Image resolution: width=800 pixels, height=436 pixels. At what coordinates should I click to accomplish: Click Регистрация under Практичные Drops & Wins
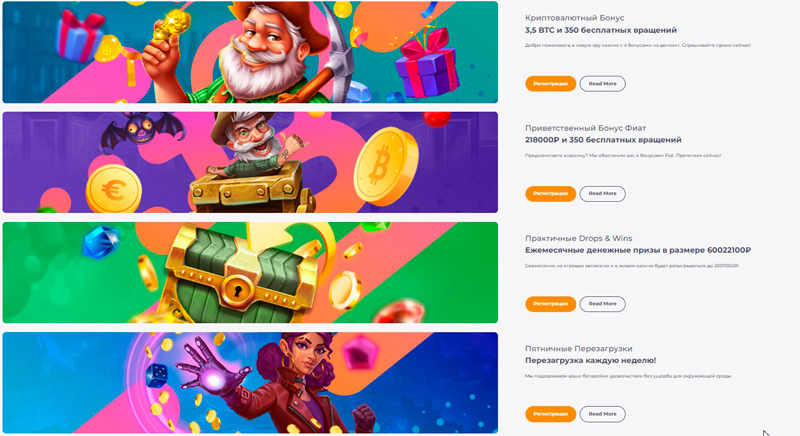(551, 304)
